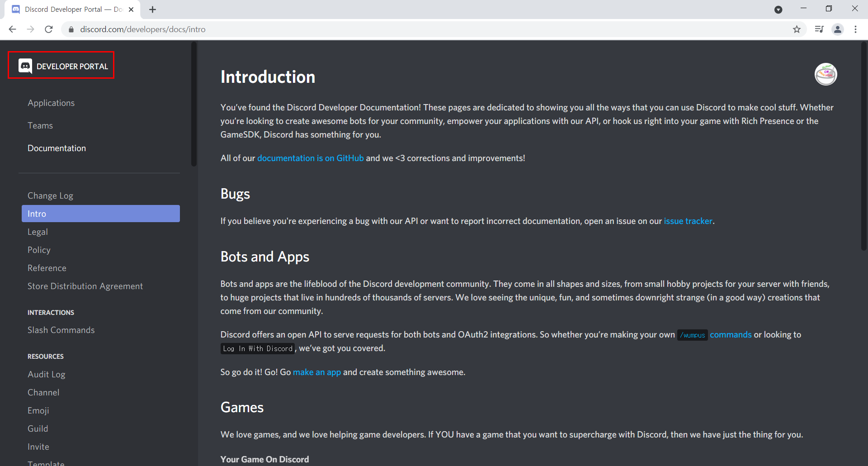Open the Invite resource page
Viewport: 868px width, 466px height.
tap(38, 447)
